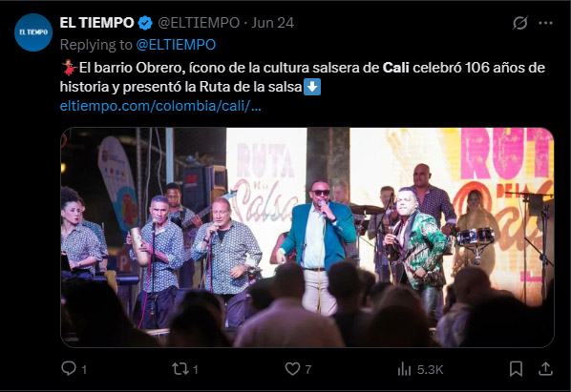Open the @ELTIEMPO handle beside the date

(x=199, y=23)
